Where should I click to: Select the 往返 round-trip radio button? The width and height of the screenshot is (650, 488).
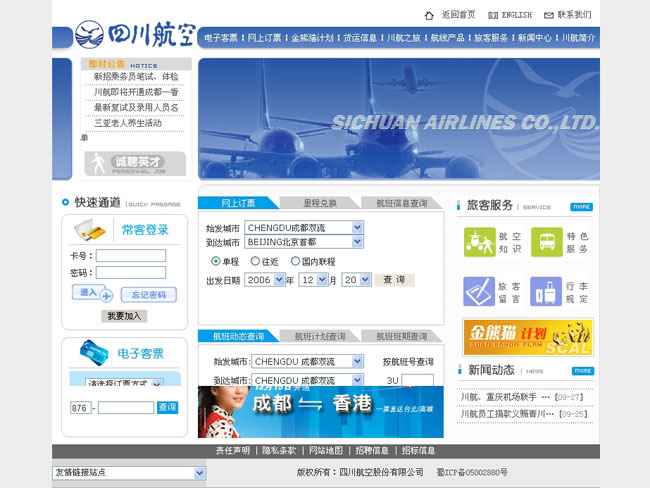(x=254, y=261)
